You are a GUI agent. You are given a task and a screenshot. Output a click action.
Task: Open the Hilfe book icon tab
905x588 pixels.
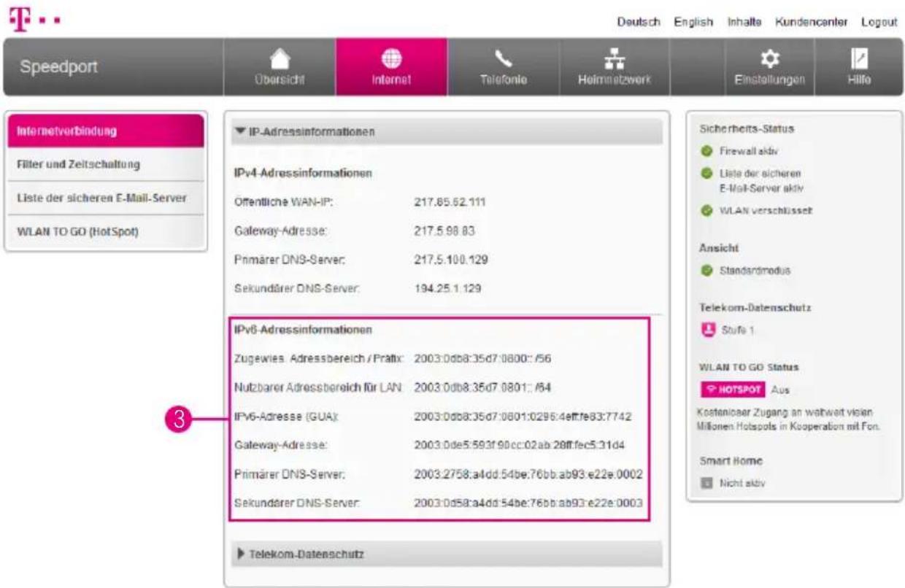(x=858, y=67)
